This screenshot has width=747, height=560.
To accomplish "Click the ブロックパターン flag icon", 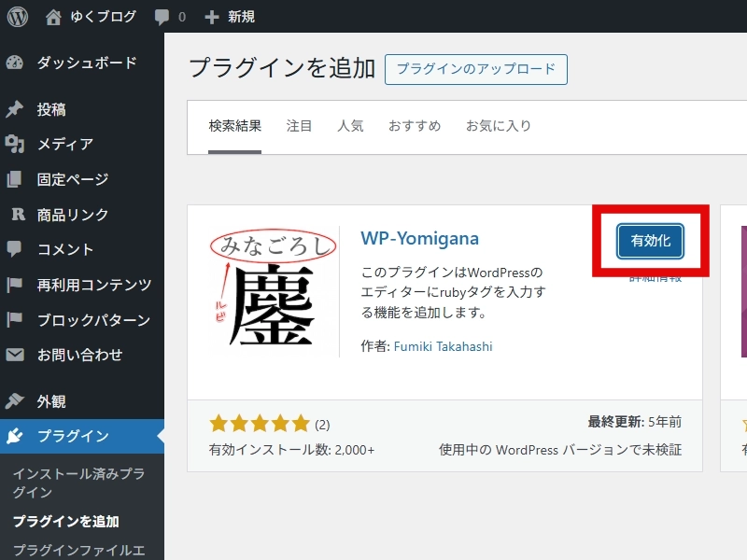I will [x=14, y=319].
